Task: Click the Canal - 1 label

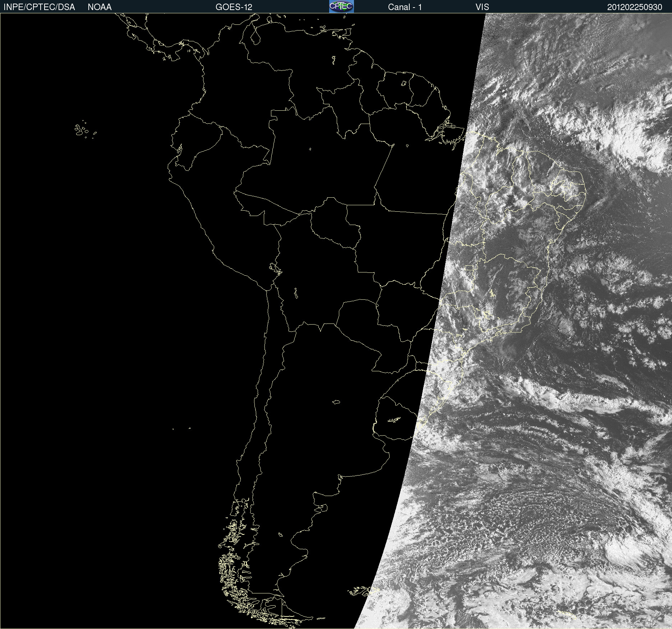Action: (x=405, y=7)
